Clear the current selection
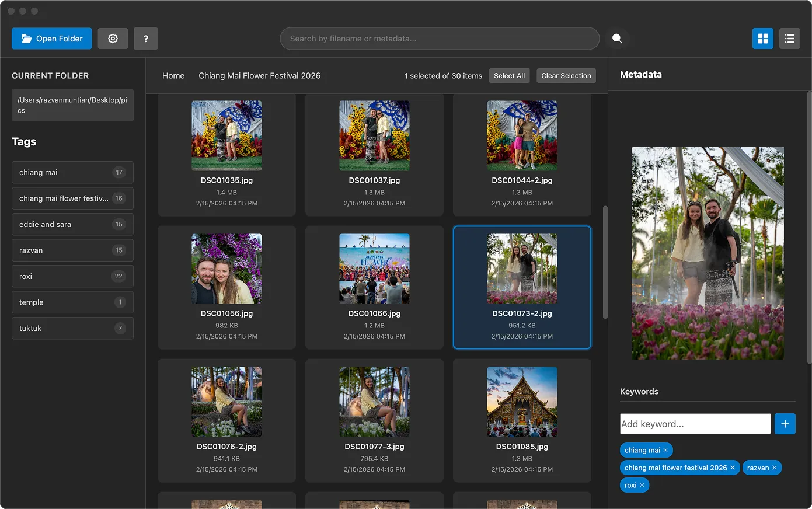812x509 pixels. (x=566, y=75)
